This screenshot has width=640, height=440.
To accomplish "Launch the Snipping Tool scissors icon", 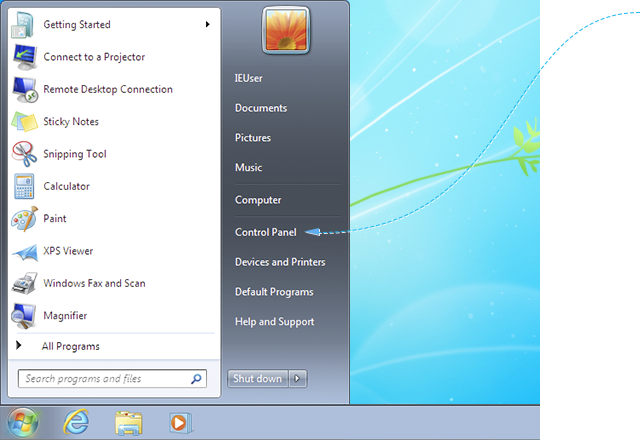I will point(24,154).
